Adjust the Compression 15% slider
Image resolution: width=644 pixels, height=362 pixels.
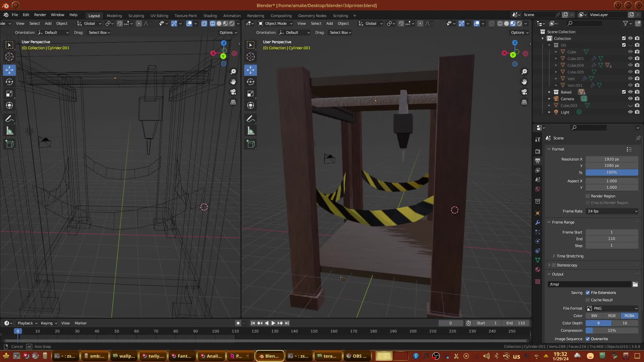(x=612, y=330)
